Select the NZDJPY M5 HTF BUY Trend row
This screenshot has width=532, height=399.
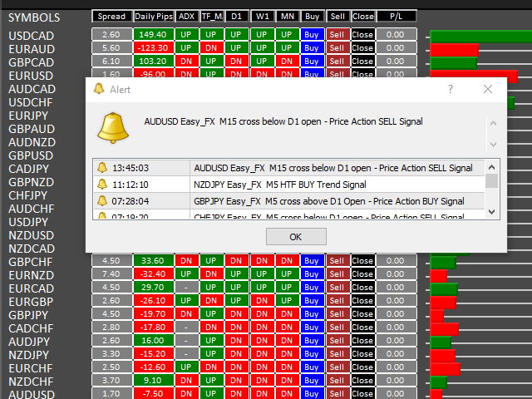(289, 185)
